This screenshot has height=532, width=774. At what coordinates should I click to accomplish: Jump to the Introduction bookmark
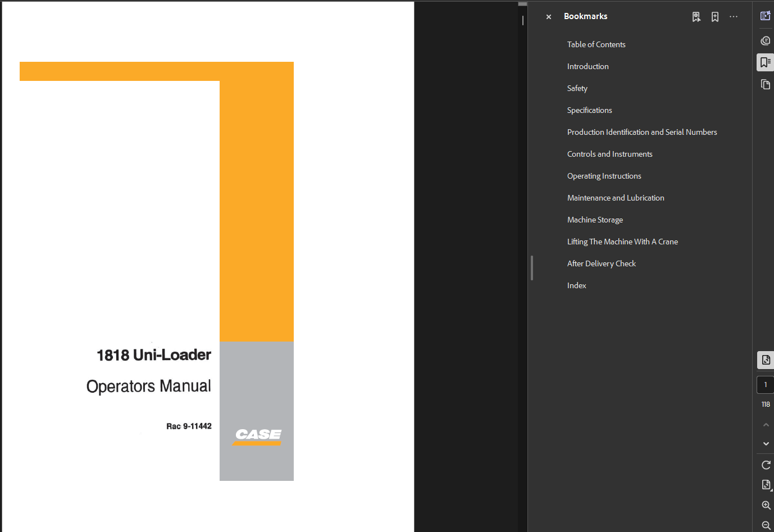point(588,66)
